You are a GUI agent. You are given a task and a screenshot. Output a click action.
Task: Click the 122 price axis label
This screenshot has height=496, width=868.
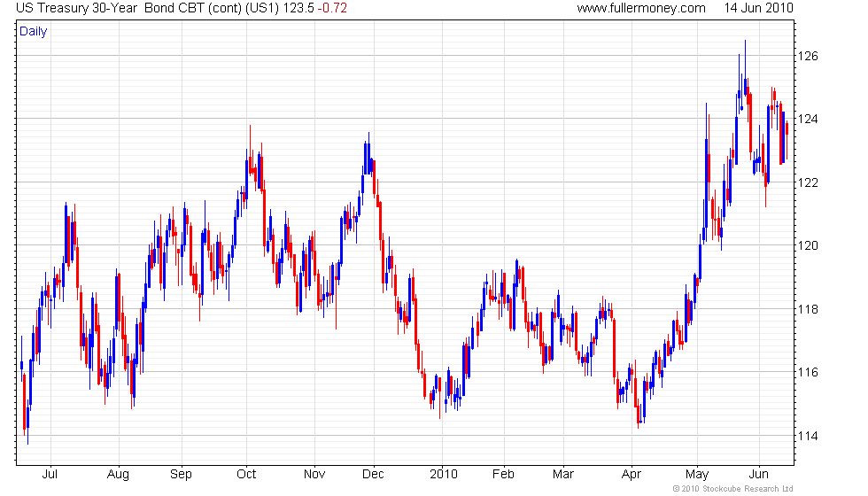click(x=807, y=182)
